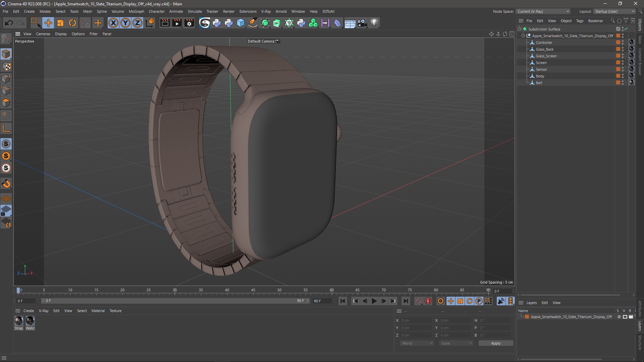
Task: Select the Model mode icon
Action: [x=6, y=54]
